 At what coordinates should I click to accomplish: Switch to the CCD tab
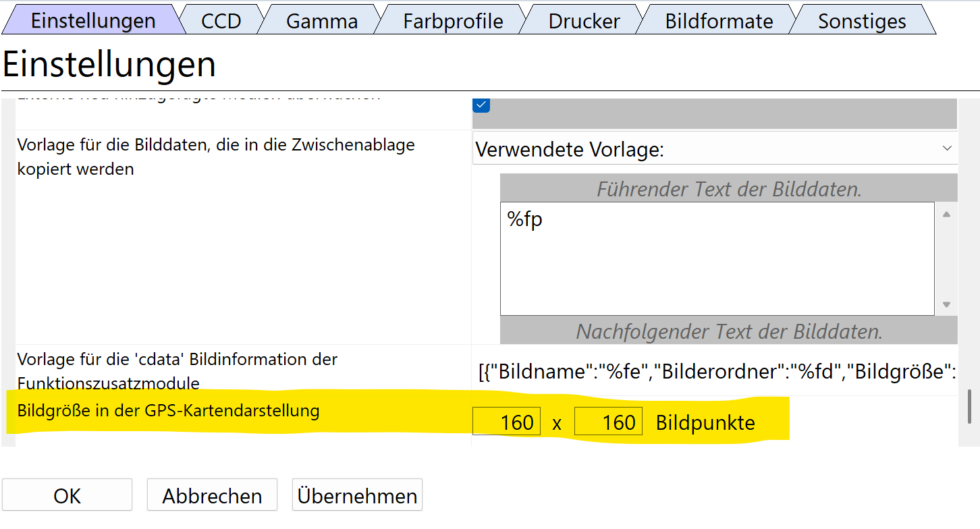(221, 21)
